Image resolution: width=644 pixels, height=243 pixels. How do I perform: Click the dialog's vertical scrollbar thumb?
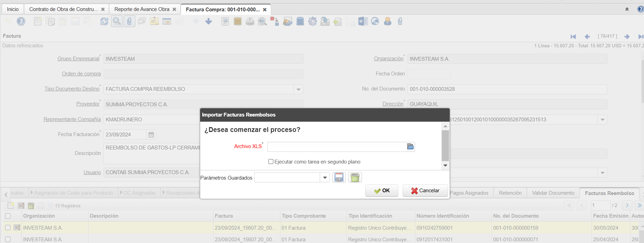point(445,145)
